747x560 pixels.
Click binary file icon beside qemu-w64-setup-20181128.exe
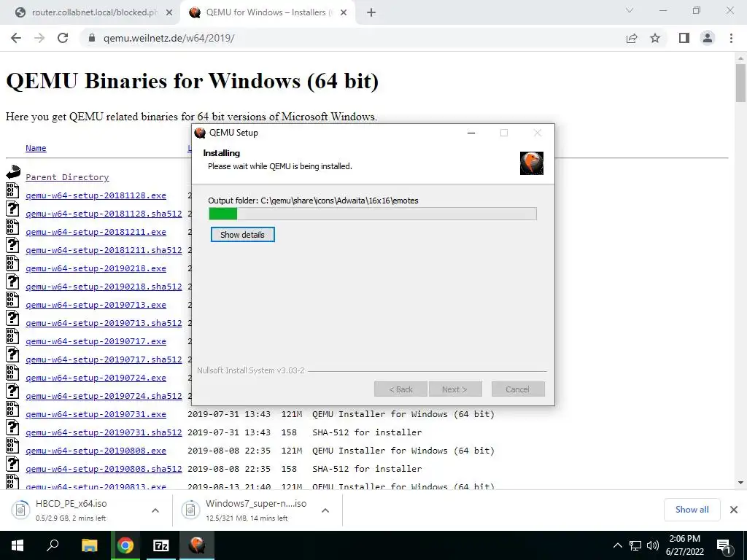coord(12,190)
